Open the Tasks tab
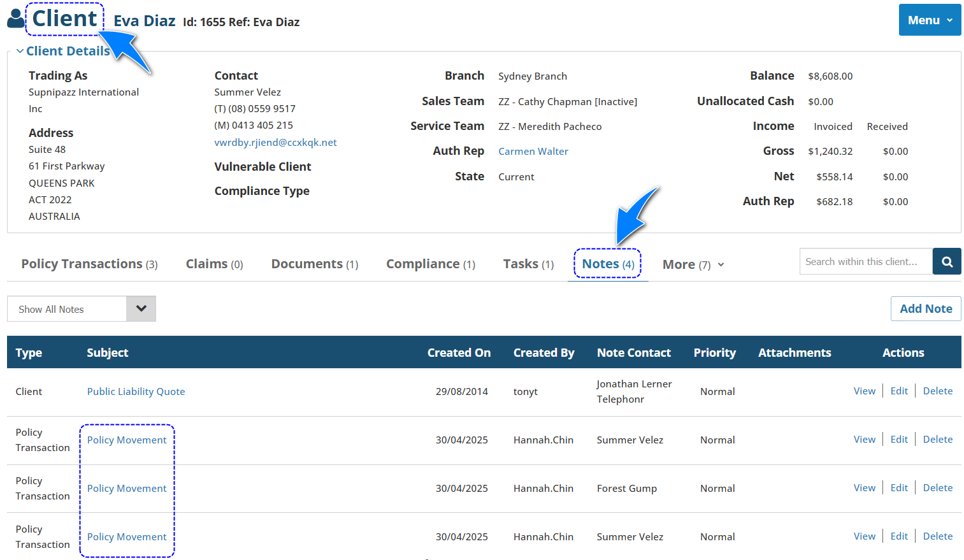This screenshot has height=560, width=964. (528, 264)
